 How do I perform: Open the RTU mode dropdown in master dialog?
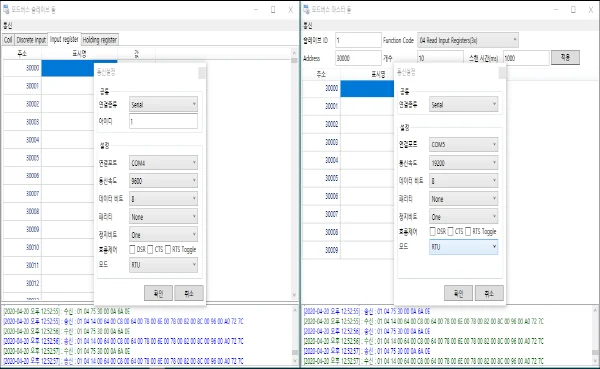pos(463,247)
